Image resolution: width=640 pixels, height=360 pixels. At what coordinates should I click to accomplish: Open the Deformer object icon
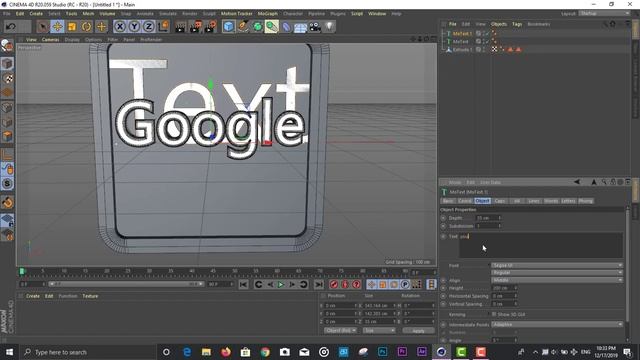286,27
